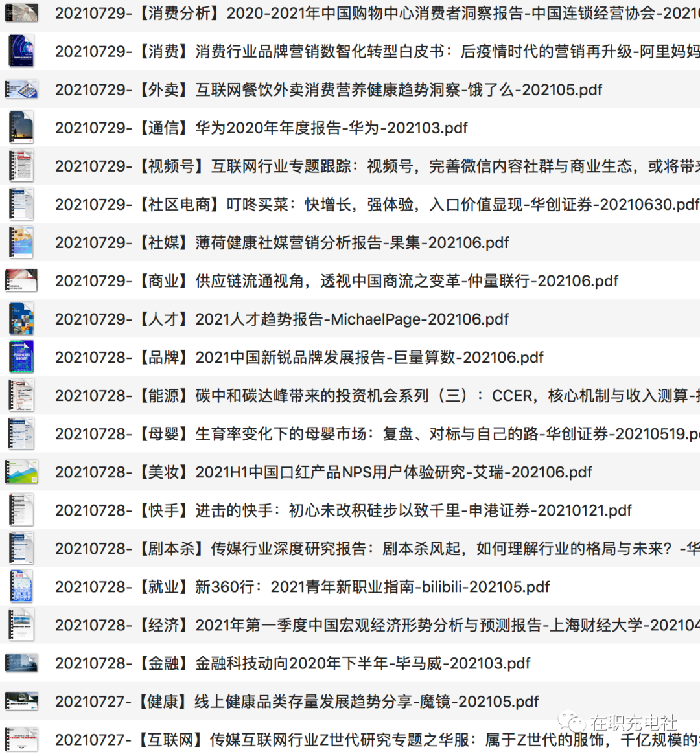Select the 【社区电商】 叮咚买菜 PDF icon
700x754 pixels.
pyautogui.click(x=21, y=204)
